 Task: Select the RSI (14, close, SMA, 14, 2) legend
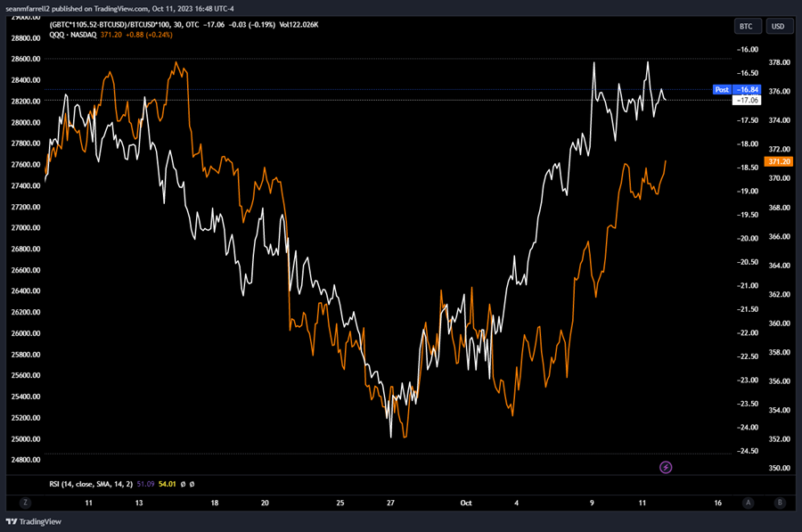tap(91, 484)
